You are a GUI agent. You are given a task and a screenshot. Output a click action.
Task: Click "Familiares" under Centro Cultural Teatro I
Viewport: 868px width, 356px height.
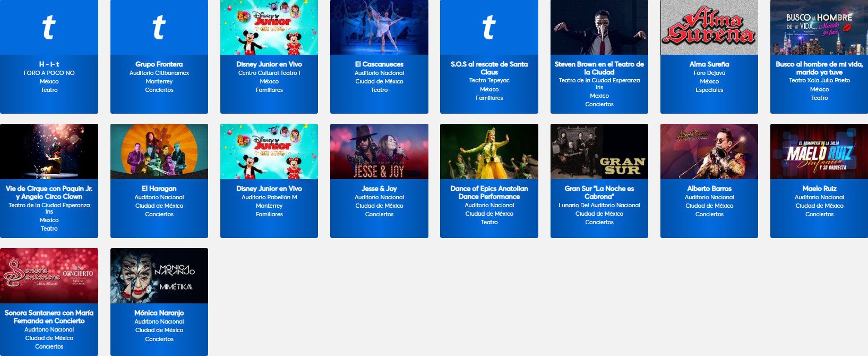[x=269, y=90]
